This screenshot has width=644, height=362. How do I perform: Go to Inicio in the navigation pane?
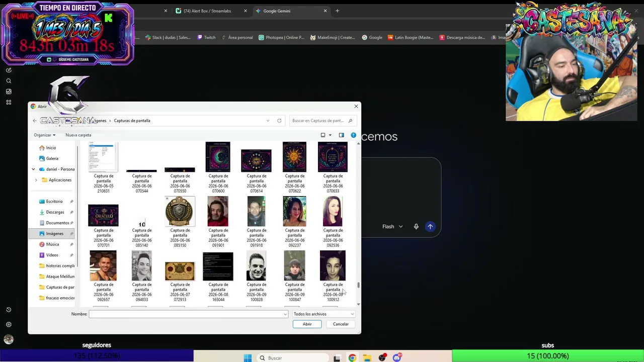pos(51,148)
